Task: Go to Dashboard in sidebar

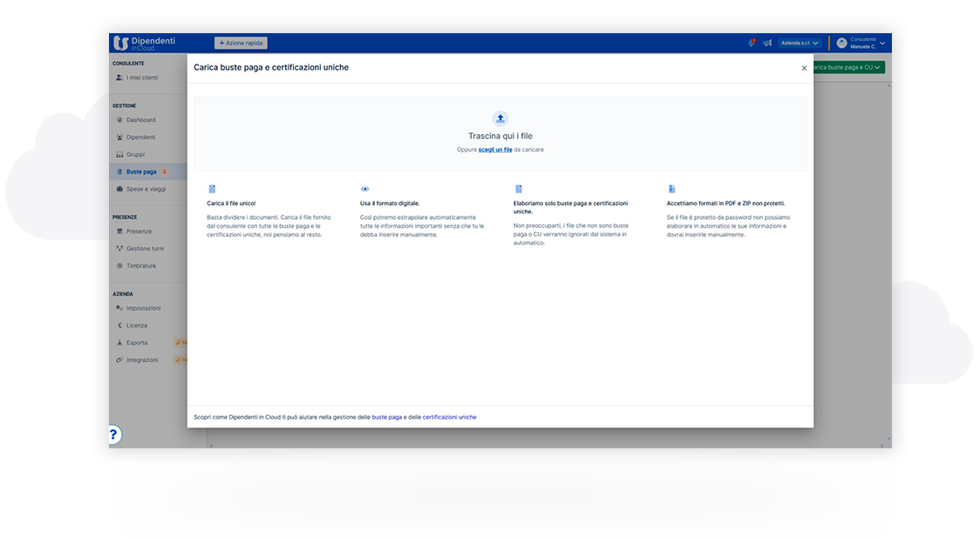Action: tap(140, 119)
